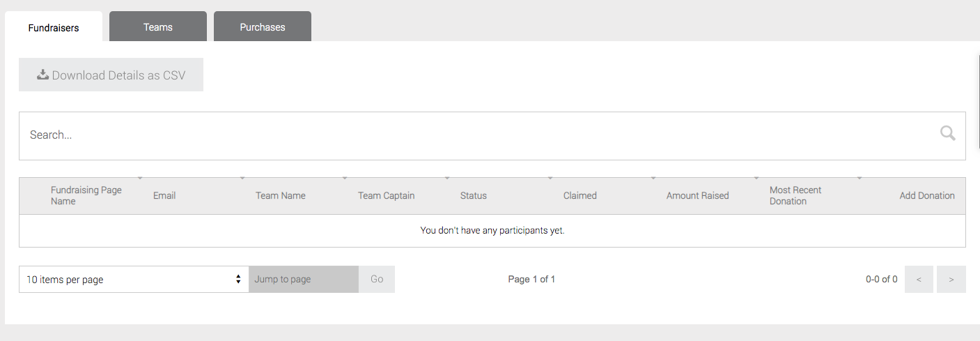Open the Purchases tab
Screen dimensions: 980x341
click(x=263, y=27)
